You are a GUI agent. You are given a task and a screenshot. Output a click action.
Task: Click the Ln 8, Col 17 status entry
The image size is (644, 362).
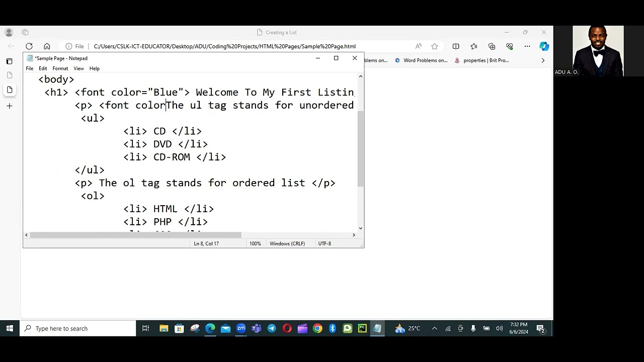tap(206, 243)
